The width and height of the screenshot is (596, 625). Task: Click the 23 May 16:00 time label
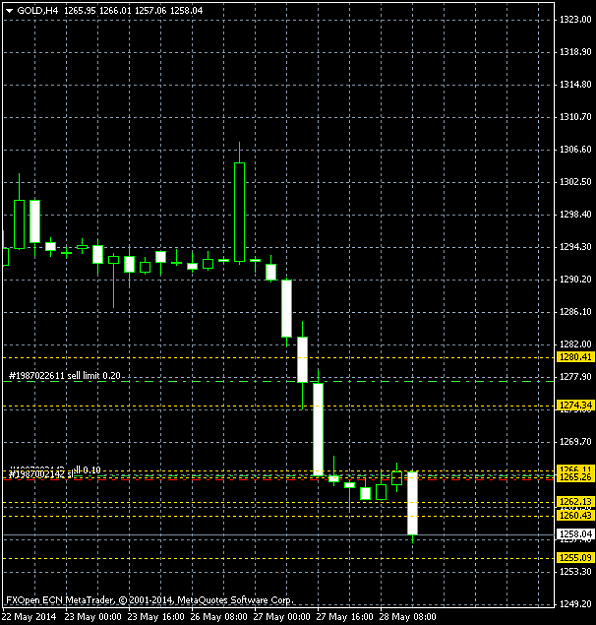(x=156, y=617)
